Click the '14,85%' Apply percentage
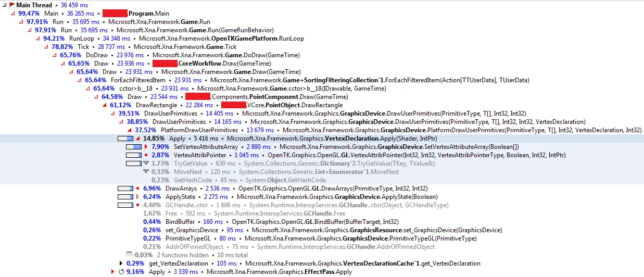 click(154, 138)
